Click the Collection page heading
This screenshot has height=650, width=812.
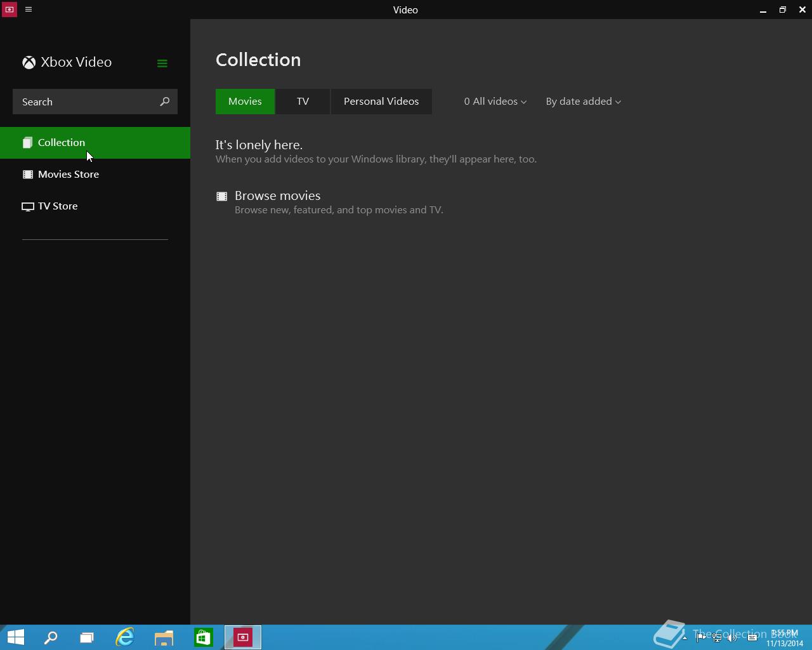258,60
